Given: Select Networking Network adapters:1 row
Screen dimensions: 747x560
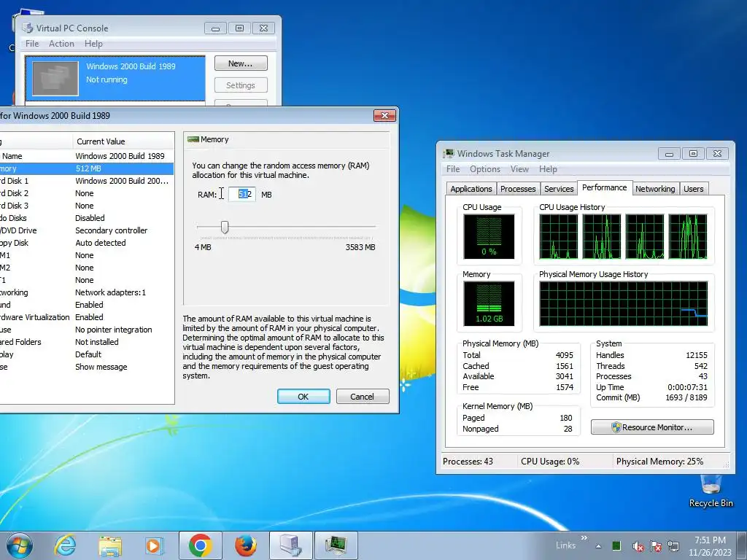Looking at the screenshot, I should click(86, 292).
